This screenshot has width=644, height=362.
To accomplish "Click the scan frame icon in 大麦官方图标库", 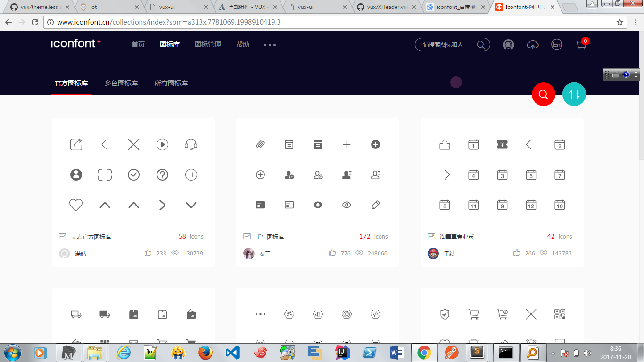I will point(105,174).
